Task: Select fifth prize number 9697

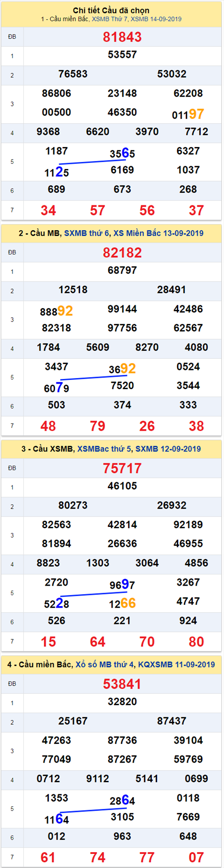Action: pyautogui.click(x=122, y=584)
